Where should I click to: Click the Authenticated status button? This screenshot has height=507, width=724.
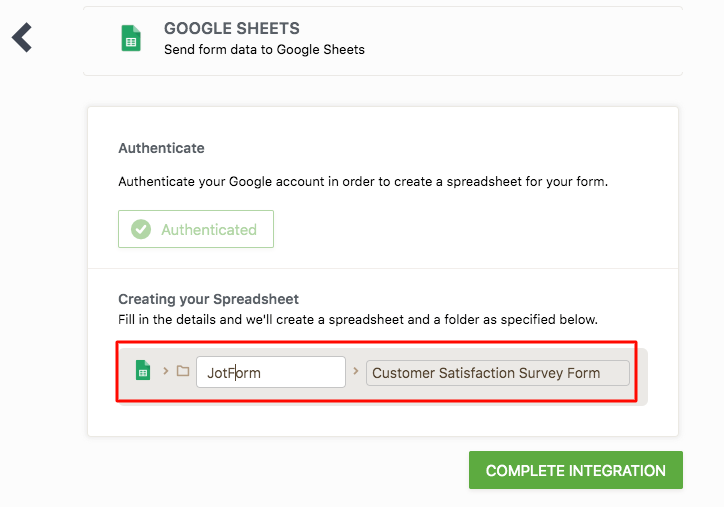pyautogui.click(x=196, y=229)
